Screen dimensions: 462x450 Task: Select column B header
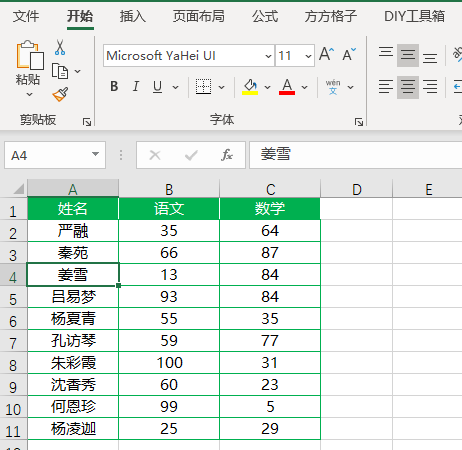click(169, 189)
